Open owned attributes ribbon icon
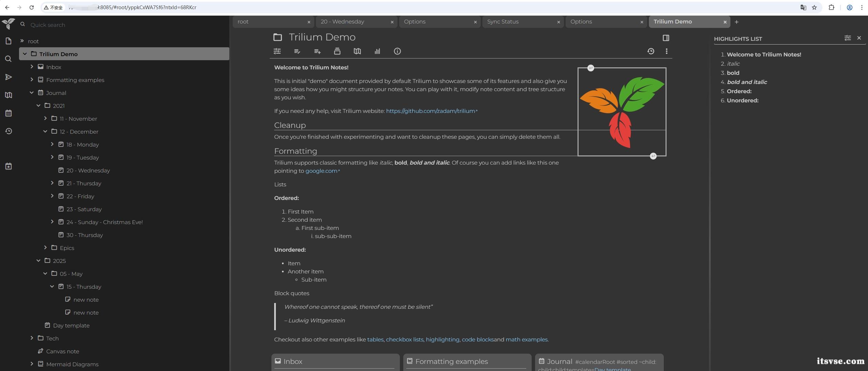 coord(297,51)
